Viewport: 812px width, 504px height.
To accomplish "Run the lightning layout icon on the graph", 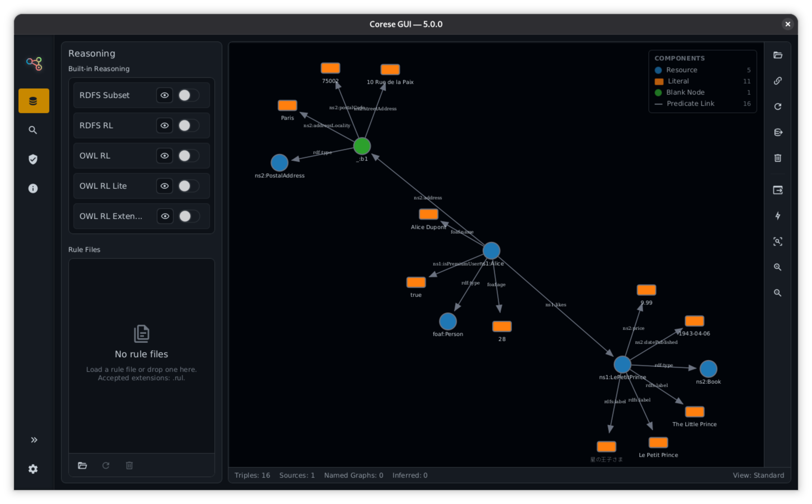I will [x=778, y=216].
